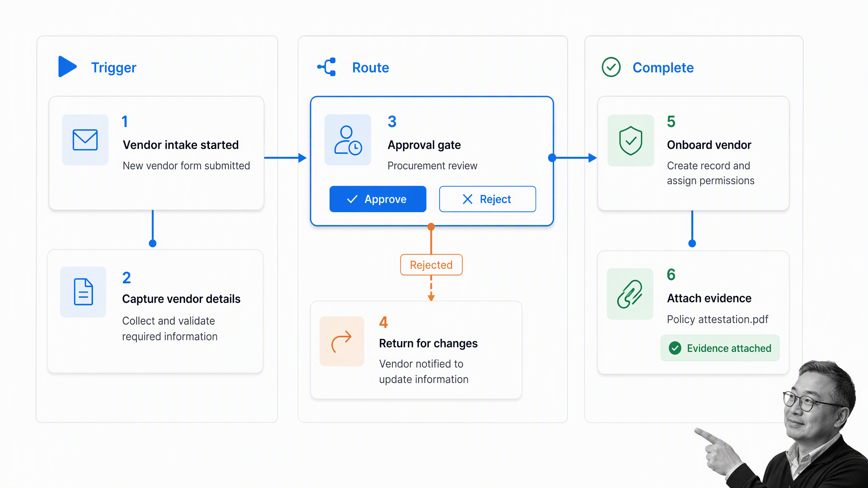This screenshot has width=868, height=488.
Task: Select the Route column heading
Action: point(370,68)
